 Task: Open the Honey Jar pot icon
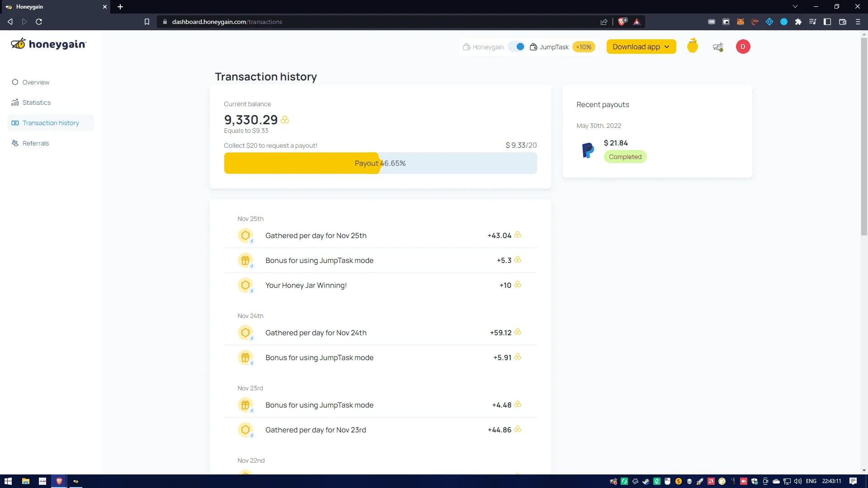(692, 46)
